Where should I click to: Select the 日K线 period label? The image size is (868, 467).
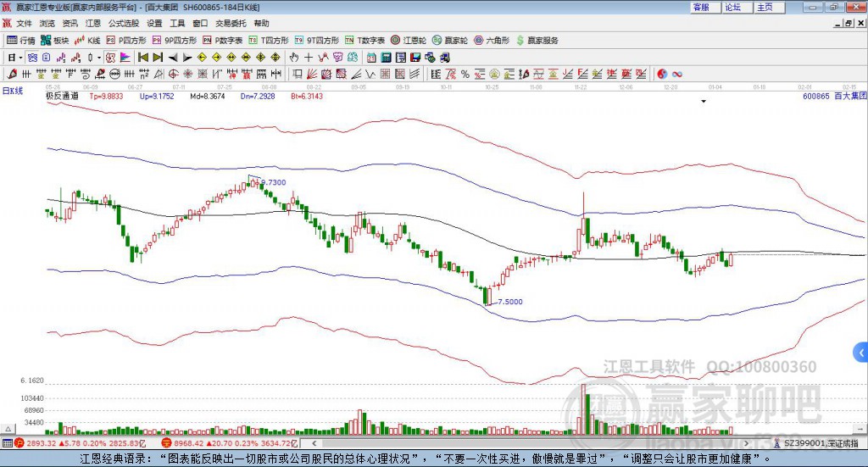click(13, 91)
